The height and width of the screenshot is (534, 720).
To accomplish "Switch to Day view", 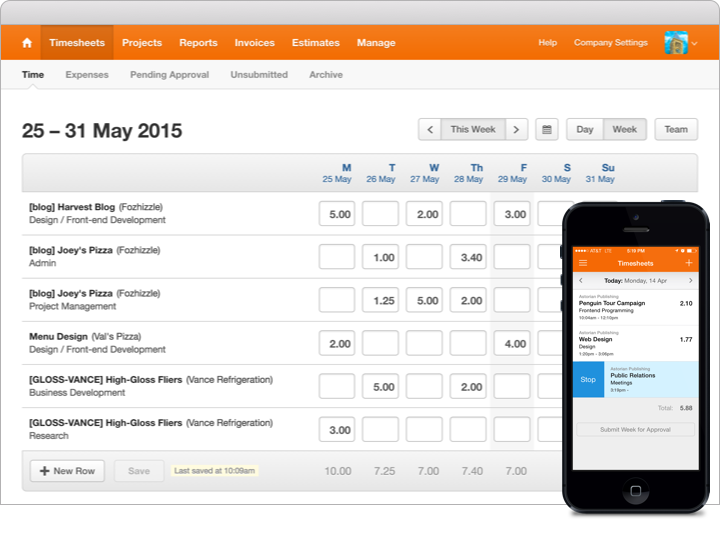I will point(585,129).
